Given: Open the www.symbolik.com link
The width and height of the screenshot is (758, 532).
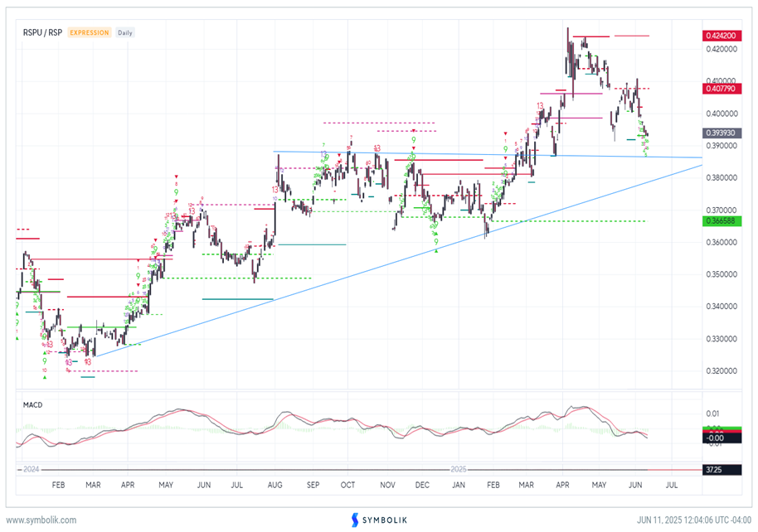Looking at the screenshot, I should point(41,520).
